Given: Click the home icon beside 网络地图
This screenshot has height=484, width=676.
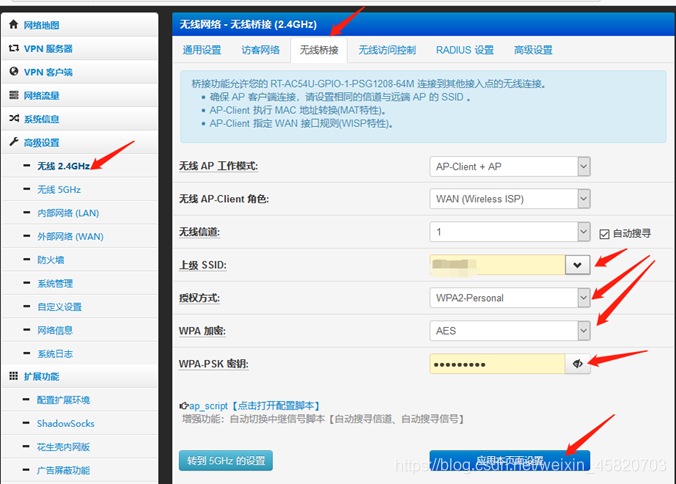Looking at the screenshot, I should 13,25.
